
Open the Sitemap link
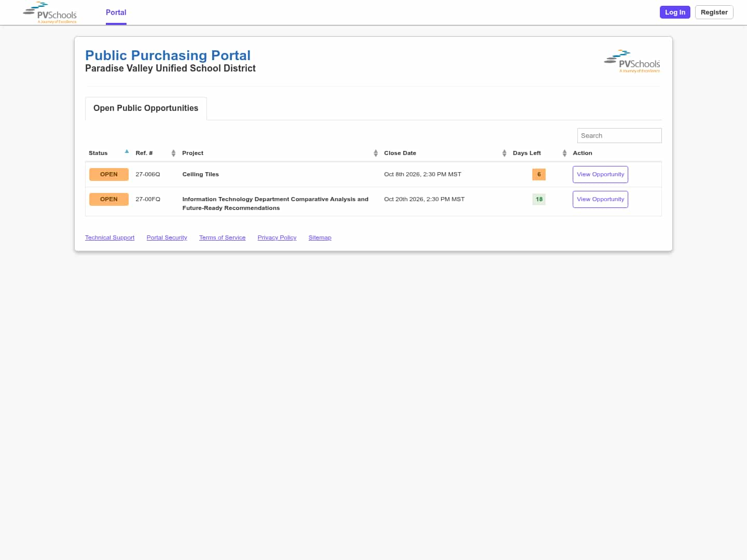(320, 237)
